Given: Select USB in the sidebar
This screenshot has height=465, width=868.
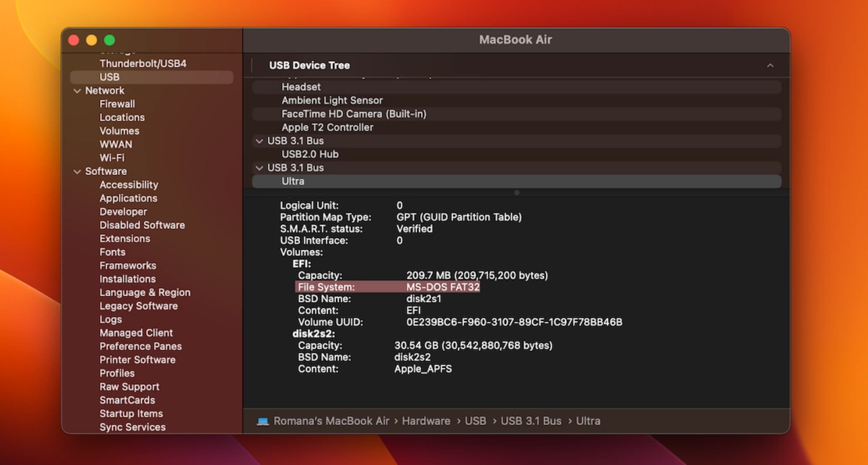Looking at the screenshot, I should [x=151, y=77].
